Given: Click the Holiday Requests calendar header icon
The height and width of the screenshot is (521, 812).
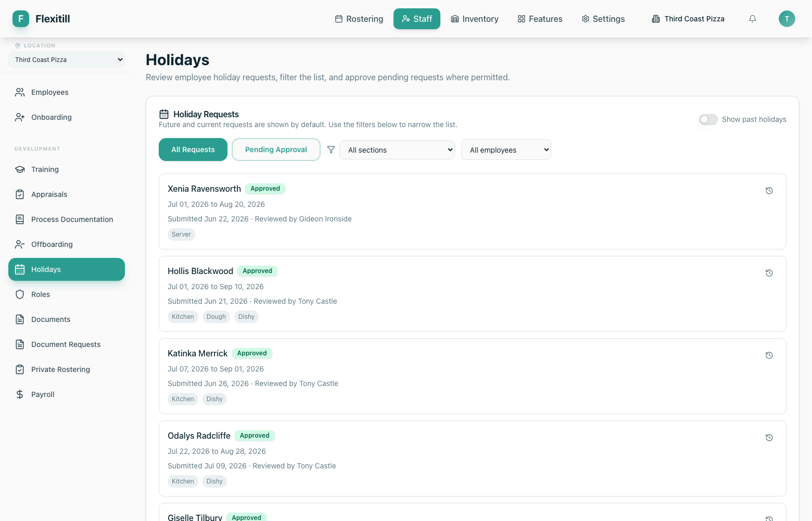Looking at the screenshot, I should (164, 114).
